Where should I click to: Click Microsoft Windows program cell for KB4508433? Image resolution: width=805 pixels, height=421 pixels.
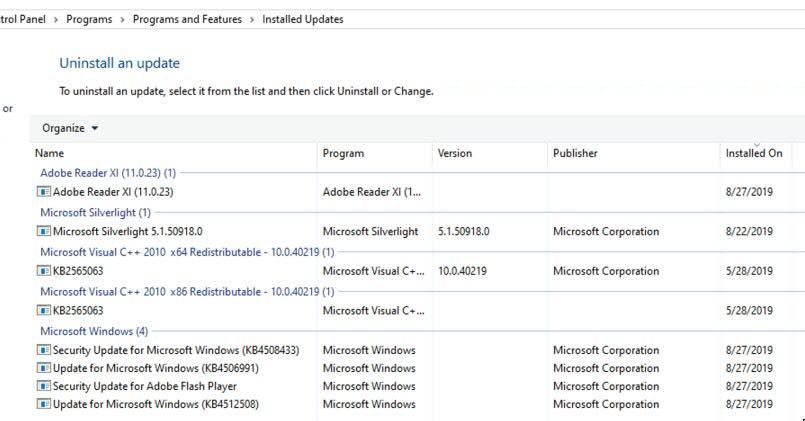(369, 350)
